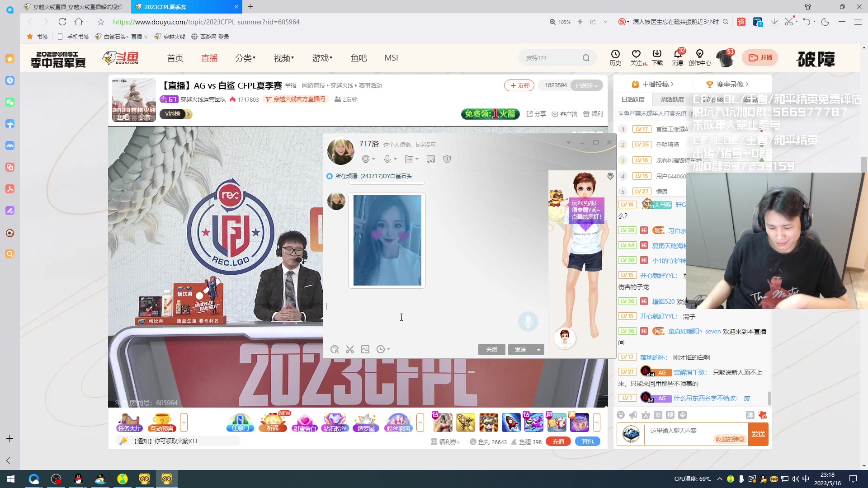Switch to 日活跃度 ranking tab
The image size is (868, 488).
pos(633,99)
